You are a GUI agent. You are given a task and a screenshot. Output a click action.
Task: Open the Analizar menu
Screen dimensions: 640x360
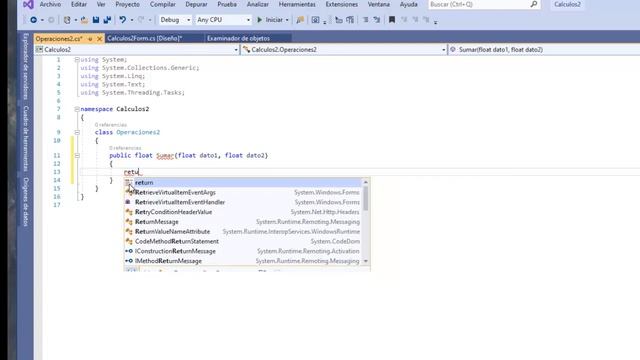pos(258,4)
